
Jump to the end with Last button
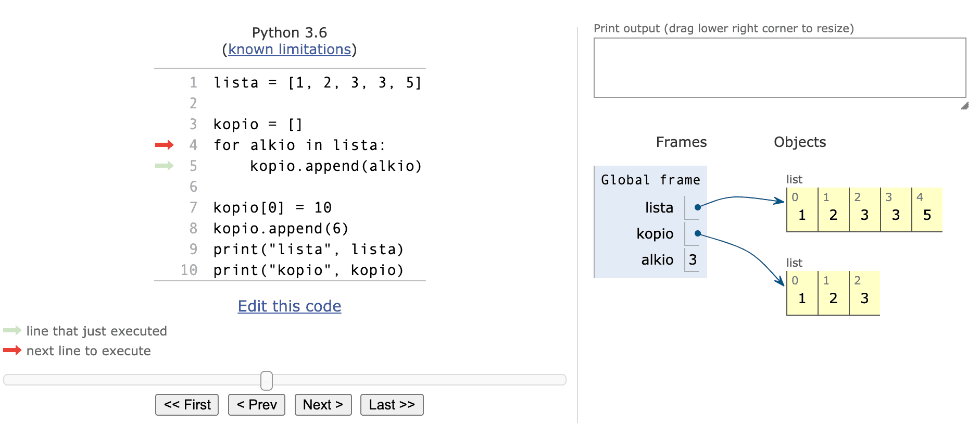point(392,405)
